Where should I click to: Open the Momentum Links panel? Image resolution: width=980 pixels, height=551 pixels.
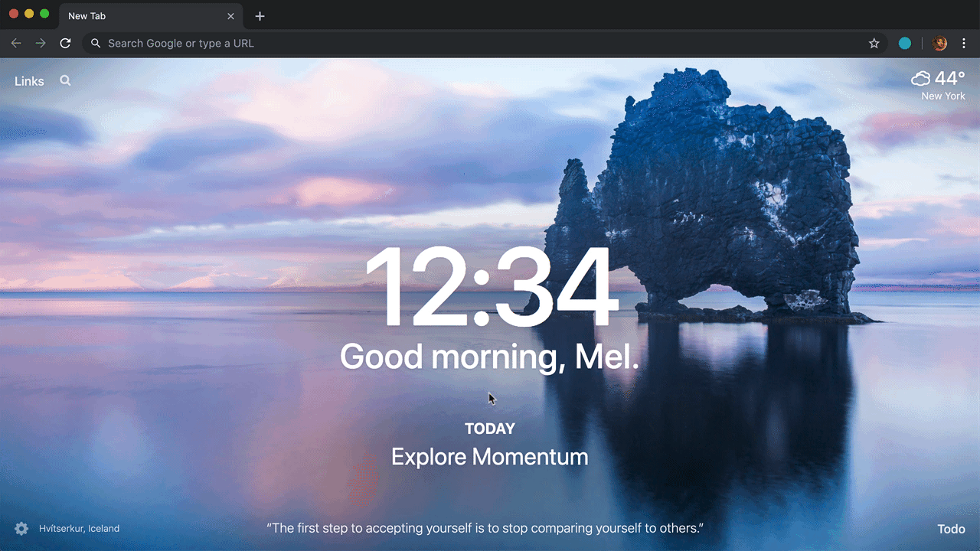(x=29, y=81)
